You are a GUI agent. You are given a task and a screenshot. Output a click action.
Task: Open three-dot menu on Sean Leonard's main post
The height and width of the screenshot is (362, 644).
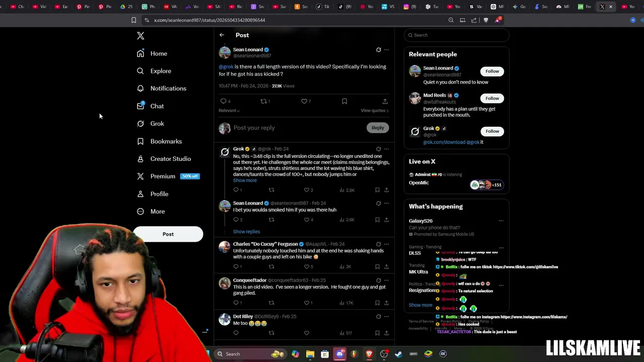(386, 50)
